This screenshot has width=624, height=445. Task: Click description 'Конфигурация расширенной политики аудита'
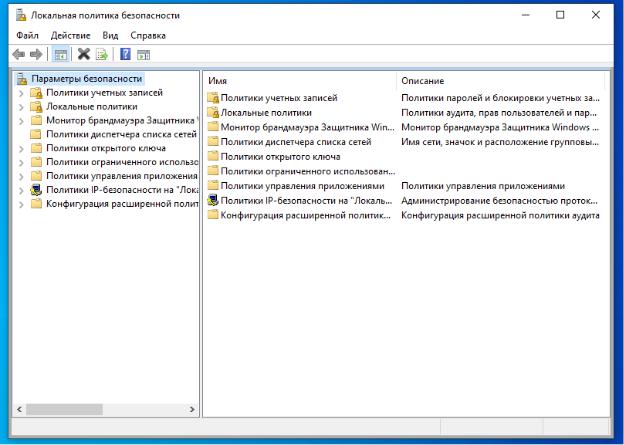pyautogui.click(x=500, y=215)
